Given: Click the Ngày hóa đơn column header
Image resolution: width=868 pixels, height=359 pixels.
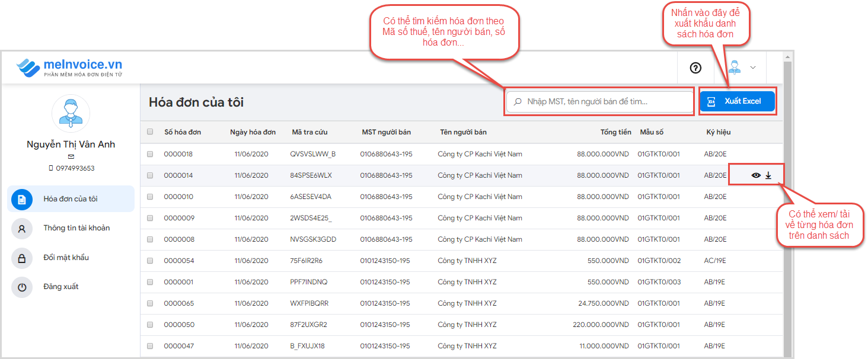Looking at the screenshot, I should click(x=253, y=132).
